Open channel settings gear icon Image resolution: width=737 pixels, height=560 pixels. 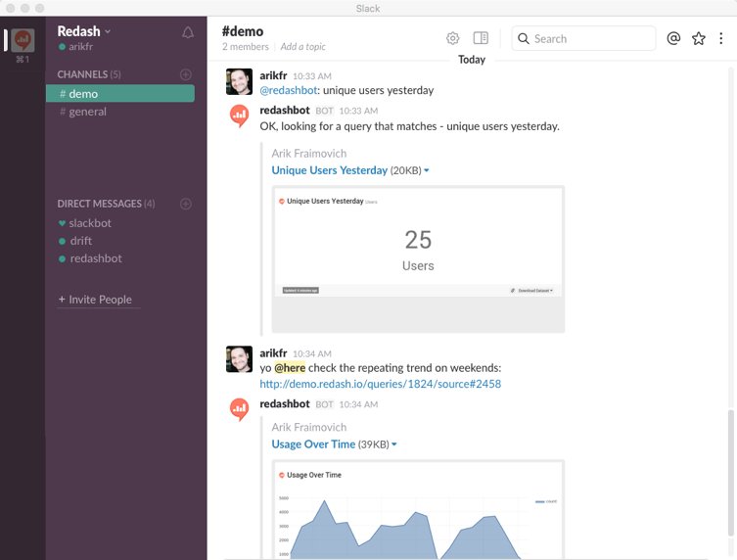(x=452, y=38)
